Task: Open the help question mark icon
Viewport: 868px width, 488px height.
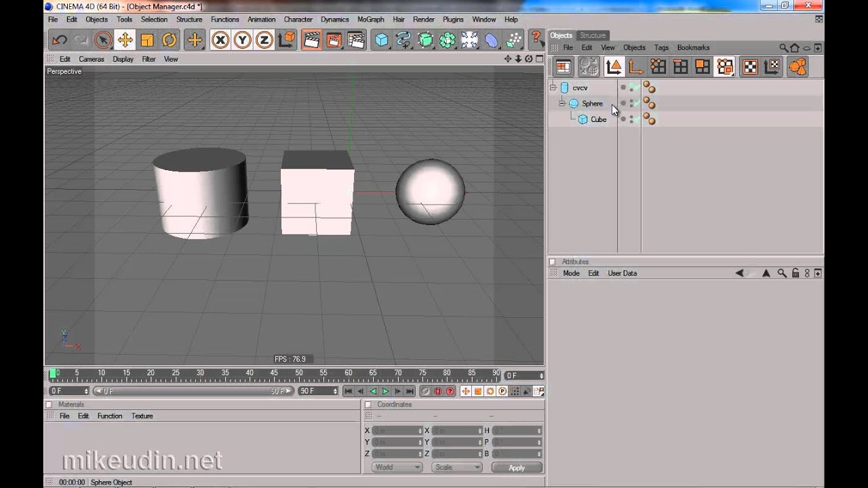Action: tap(536, 39)
